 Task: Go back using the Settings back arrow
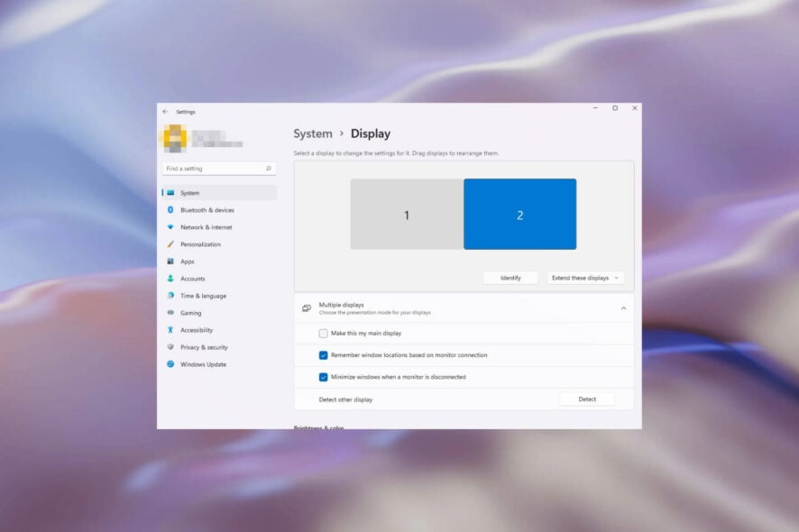coord(165,112)
